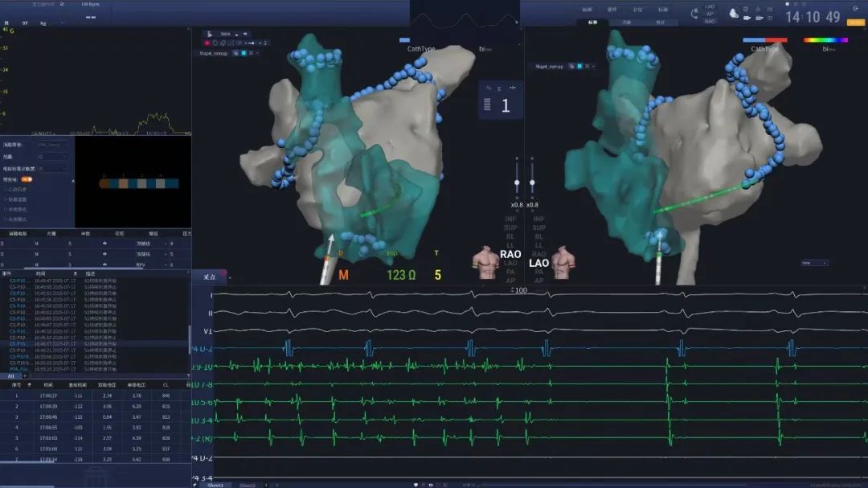Toggle visibility eye of the RPV row
The width and height of the screenshot is (868, 488).
104,265
